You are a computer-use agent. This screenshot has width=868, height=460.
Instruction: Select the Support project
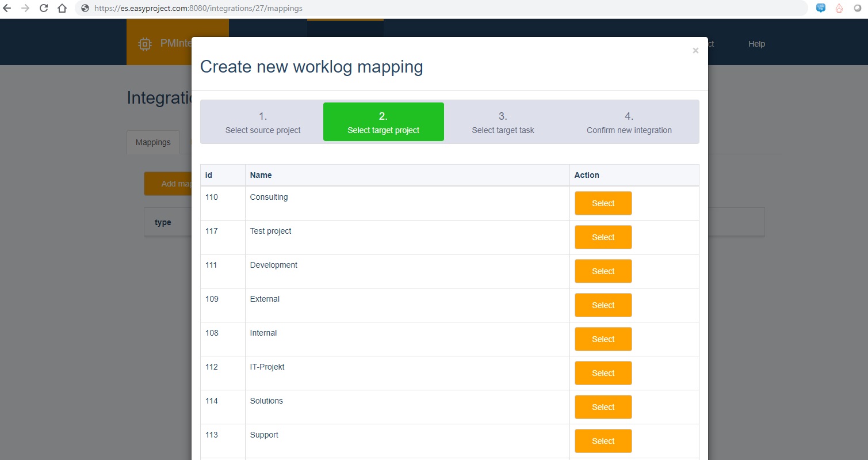[x=603, y=440]
